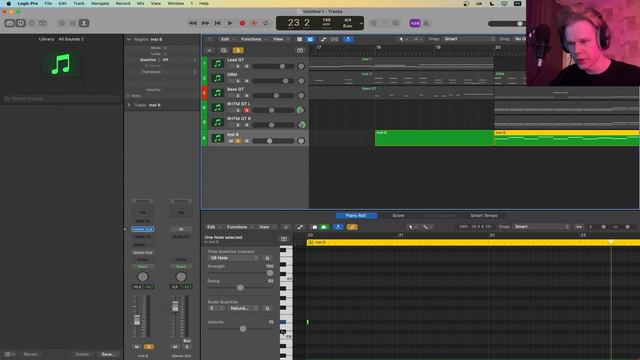The width and height of the screenshot is (640, 360).
Task: Click the Save button in Library
Action: [108, 354]
